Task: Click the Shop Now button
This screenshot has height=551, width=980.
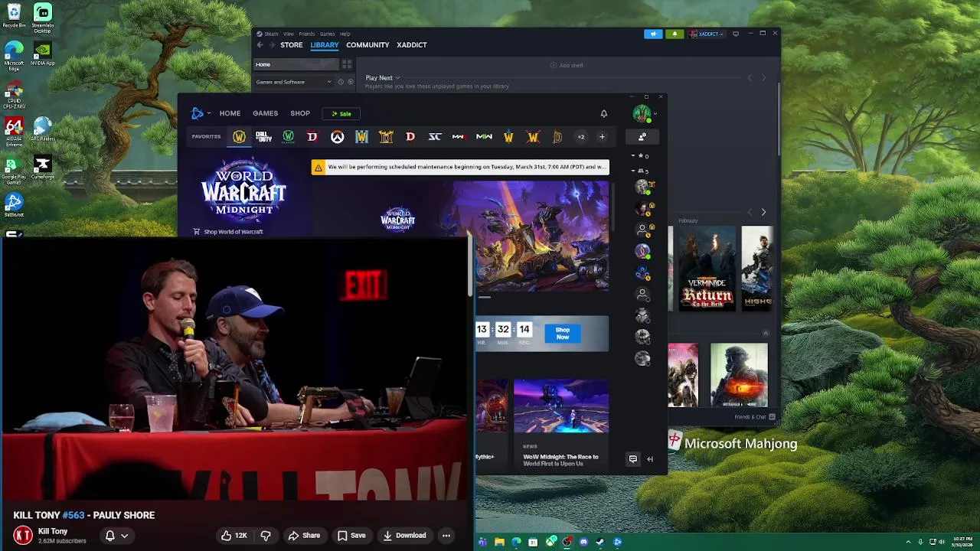Action: pyautogui.click(x=563, y=334)
